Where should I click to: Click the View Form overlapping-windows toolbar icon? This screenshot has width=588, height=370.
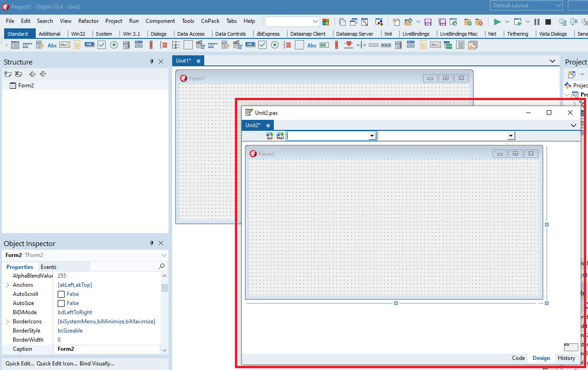pyautogui.click(x=354, y=21)
